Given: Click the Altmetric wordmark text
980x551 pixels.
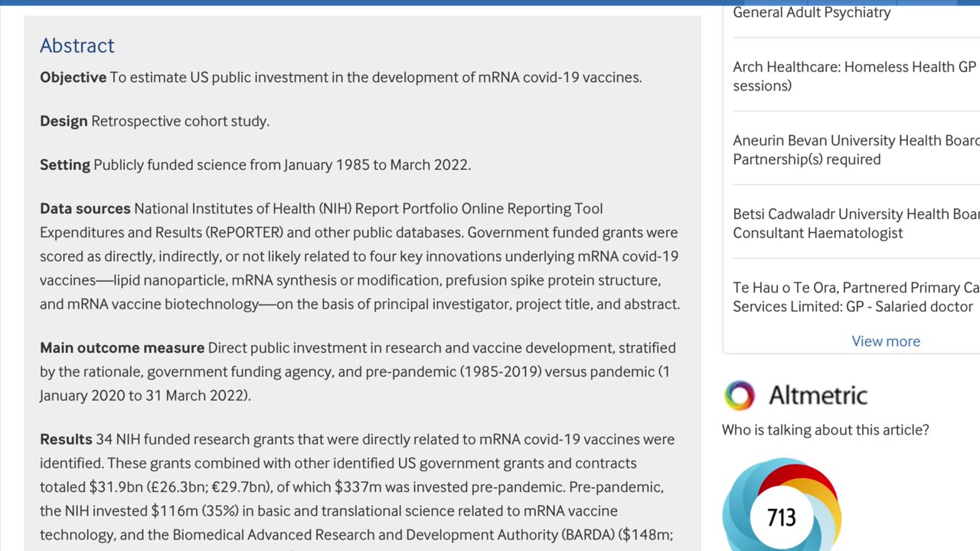Looking at the screenshot, I should click(x=818, y=396).
